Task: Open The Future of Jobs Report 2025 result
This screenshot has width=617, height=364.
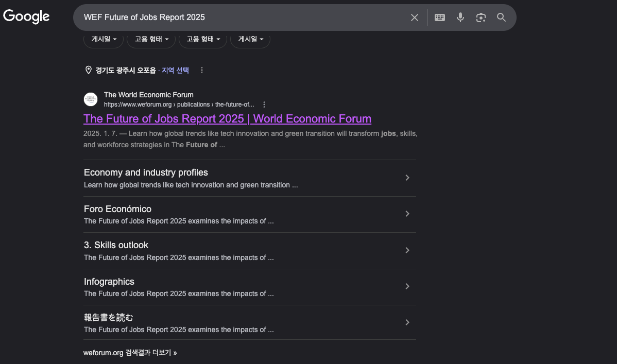Action: (227, 118)
